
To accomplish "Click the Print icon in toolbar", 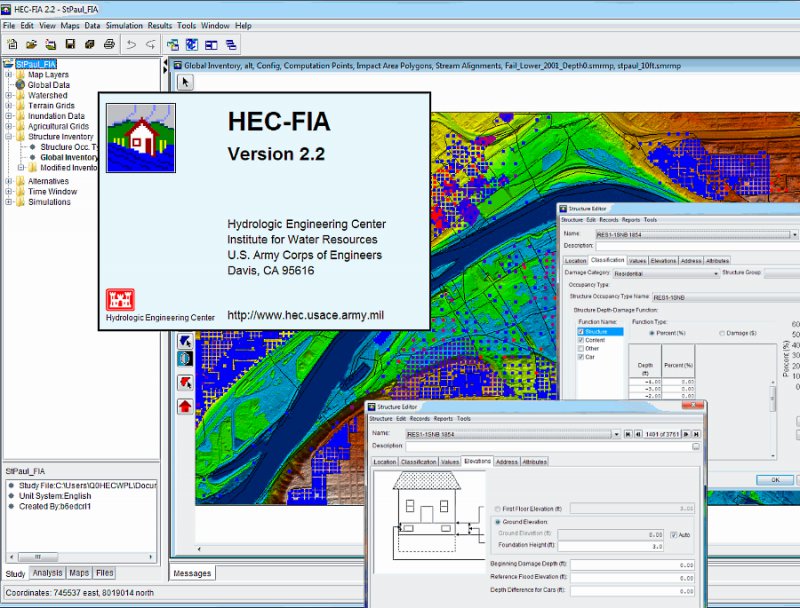I will pos(109,44).
